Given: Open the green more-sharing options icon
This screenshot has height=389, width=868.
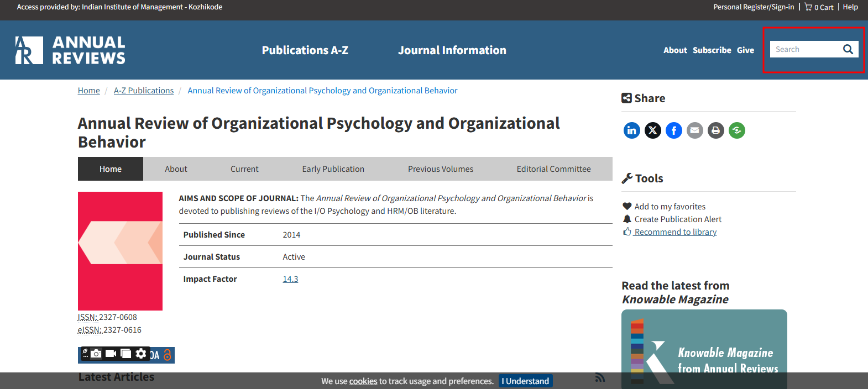Looking at the screenshot, I should point(736,130).
